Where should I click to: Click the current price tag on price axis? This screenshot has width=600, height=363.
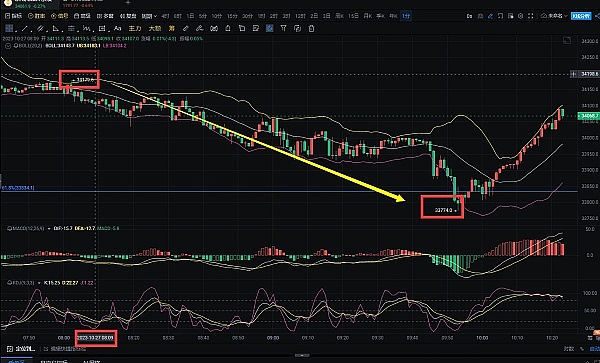pos(589,116)
